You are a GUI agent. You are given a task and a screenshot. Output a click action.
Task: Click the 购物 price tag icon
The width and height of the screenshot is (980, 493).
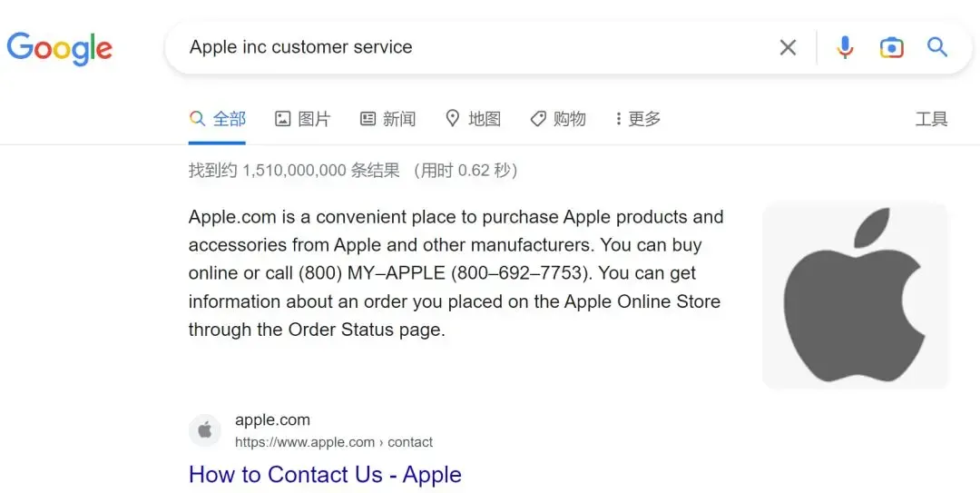[538, 119]
